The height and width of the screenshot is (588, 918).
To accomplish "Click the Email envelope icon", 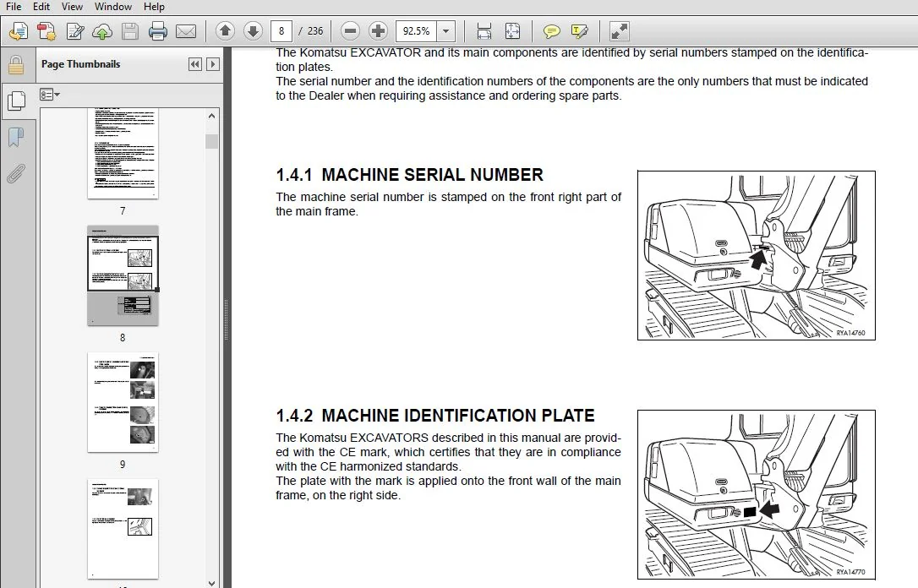I will (x=186, y=31).
